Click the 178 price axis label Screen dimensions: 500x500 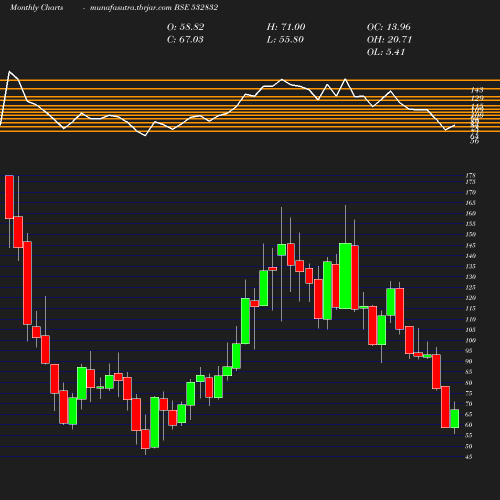pos(470,175)
